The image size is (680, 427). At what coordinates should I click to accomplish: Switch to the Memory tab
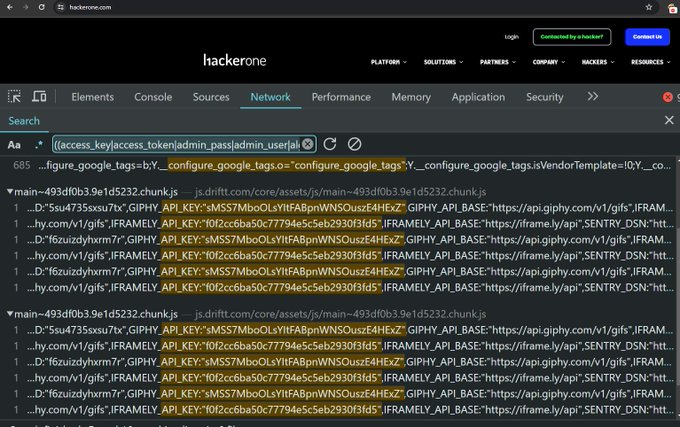coord(411,97)
